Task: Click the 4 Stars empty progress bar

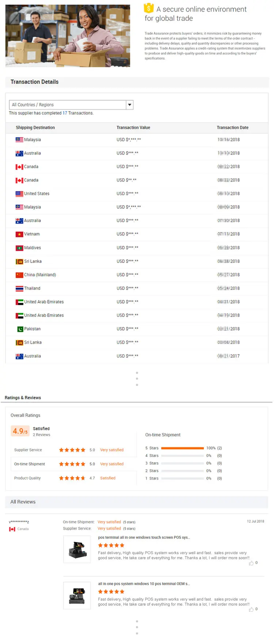Action: (x=182, y=456)
